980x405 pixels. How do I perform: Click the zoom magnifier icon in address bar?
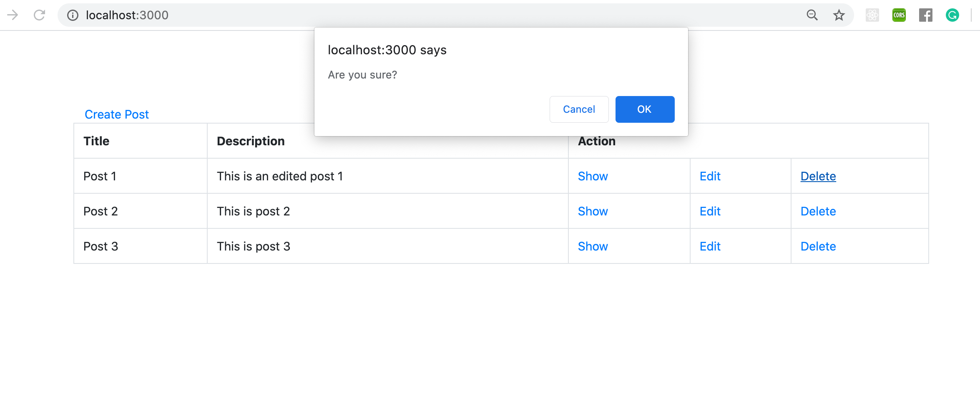tap(812, 15)
